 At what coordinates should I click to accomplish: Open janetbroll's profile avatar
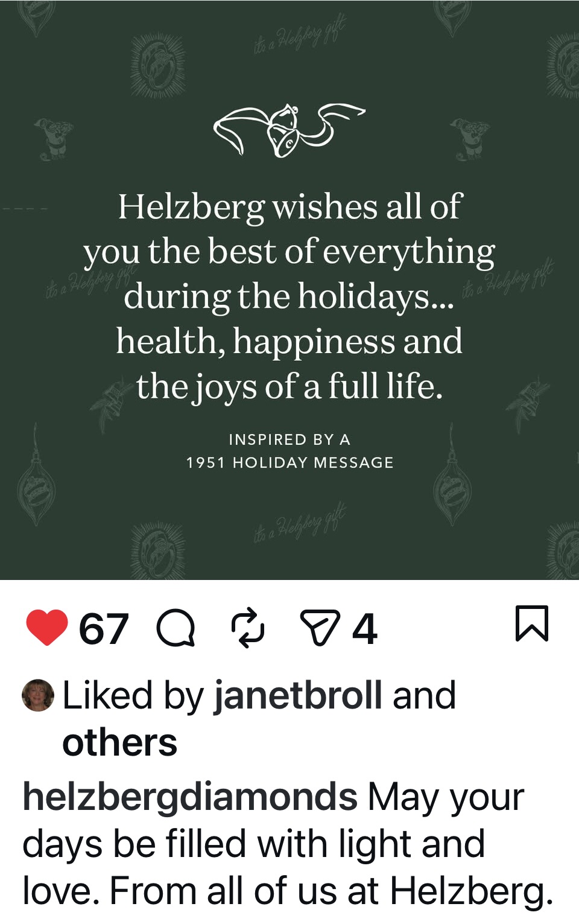(38, 695)
